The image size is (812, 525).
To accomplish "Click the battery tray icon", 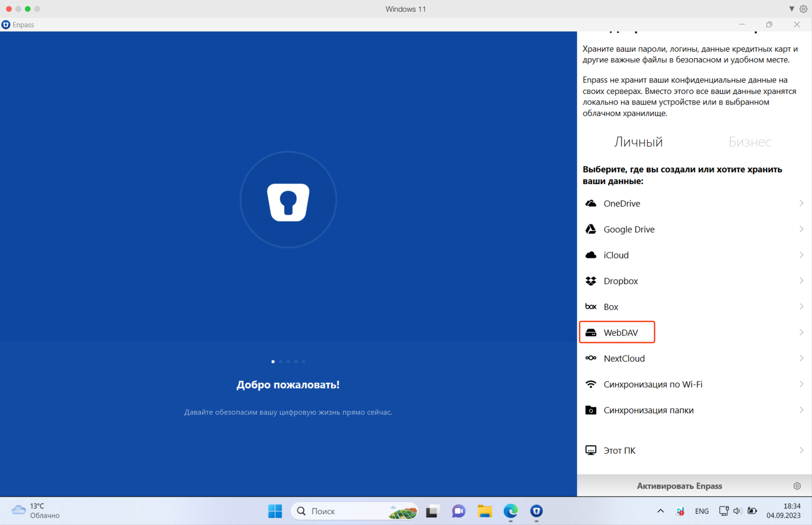I will click(752, 511).
